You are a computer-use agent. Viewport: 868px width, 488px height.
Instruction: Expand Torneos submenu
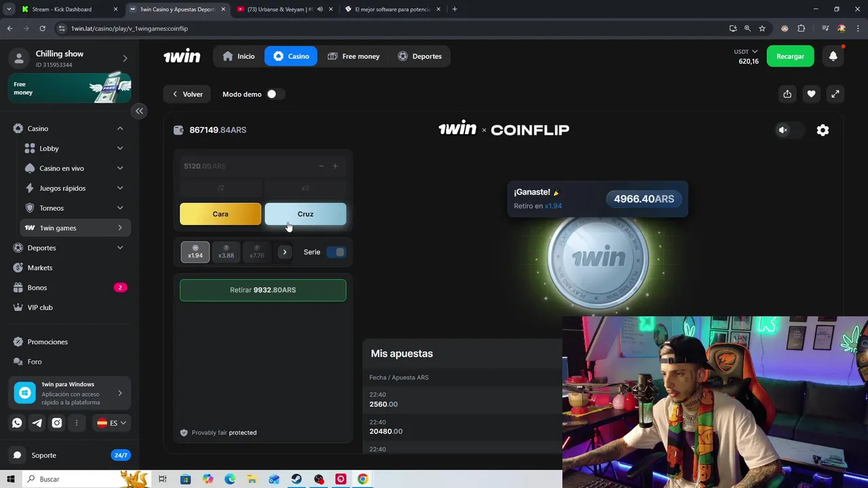(120, 208)
